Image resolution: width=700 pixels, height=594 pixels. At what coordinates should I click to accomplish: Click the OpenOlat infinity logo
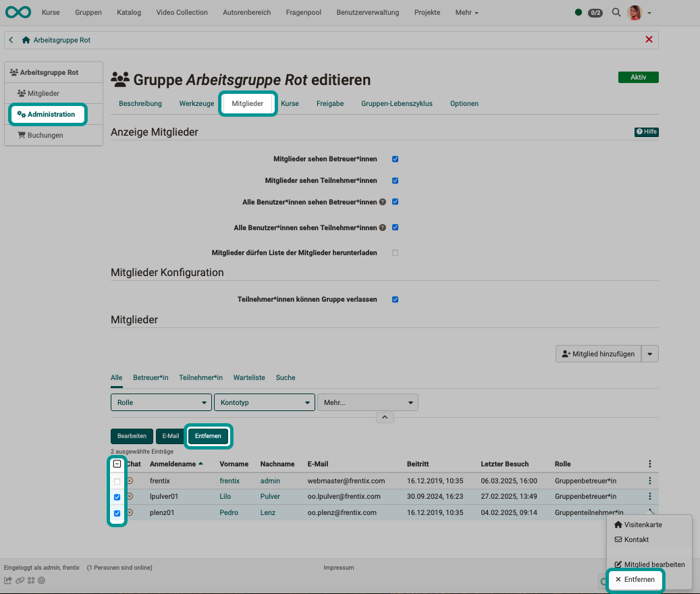18,12
